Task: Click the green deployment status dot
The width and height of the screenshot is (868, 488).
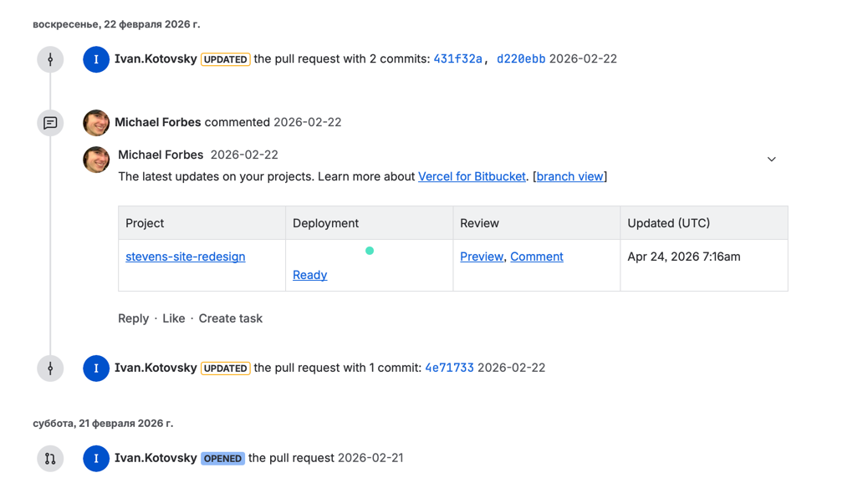Action: point(370,251)
